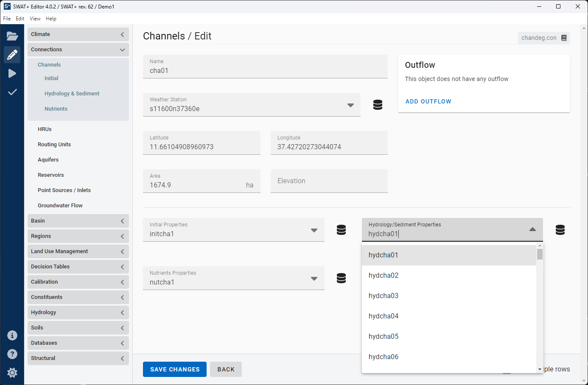
Task: Expand the Soils section
Action: (78, 328)
